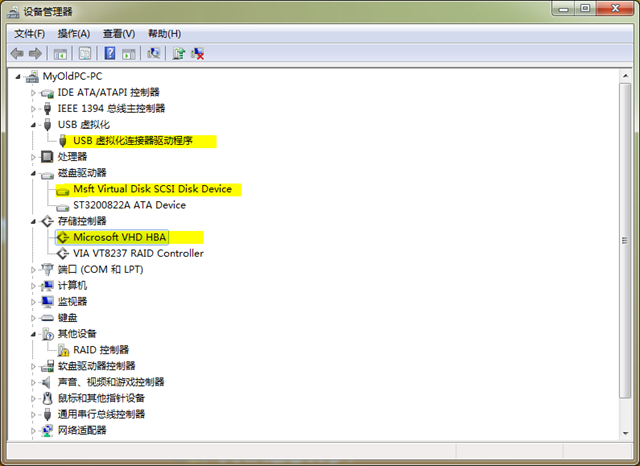Click the scrollbar up arrow
Image resolution: width=640 pixels, height=466 pixels.
pos(625,76)
